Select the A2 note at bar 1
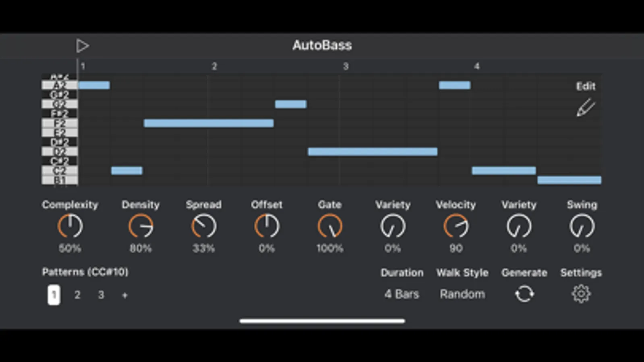 tap(94, 85)
